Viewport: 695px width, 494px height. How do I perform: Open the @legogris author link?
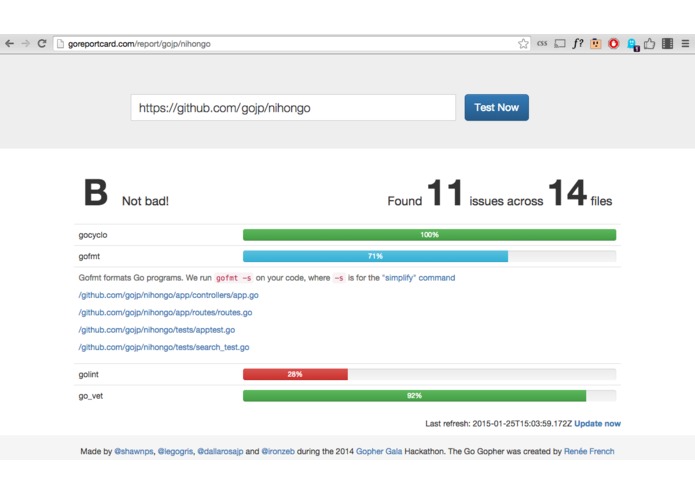click(175, 451)
